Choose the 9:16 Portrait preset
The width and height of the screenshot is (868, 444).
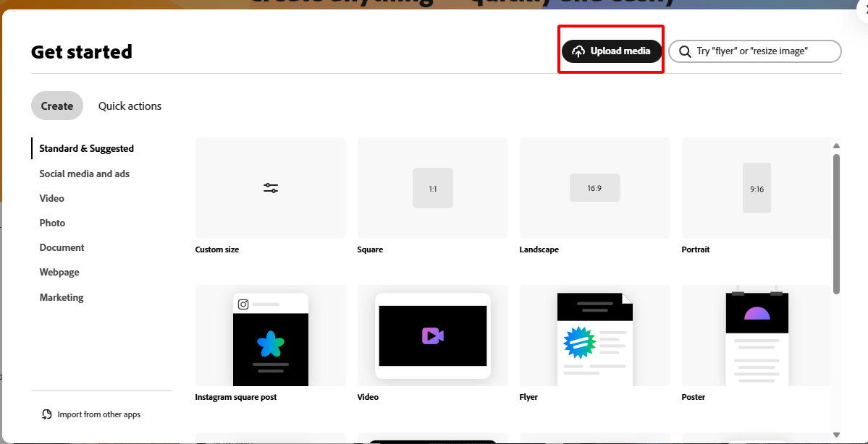[x=757, y=188]
